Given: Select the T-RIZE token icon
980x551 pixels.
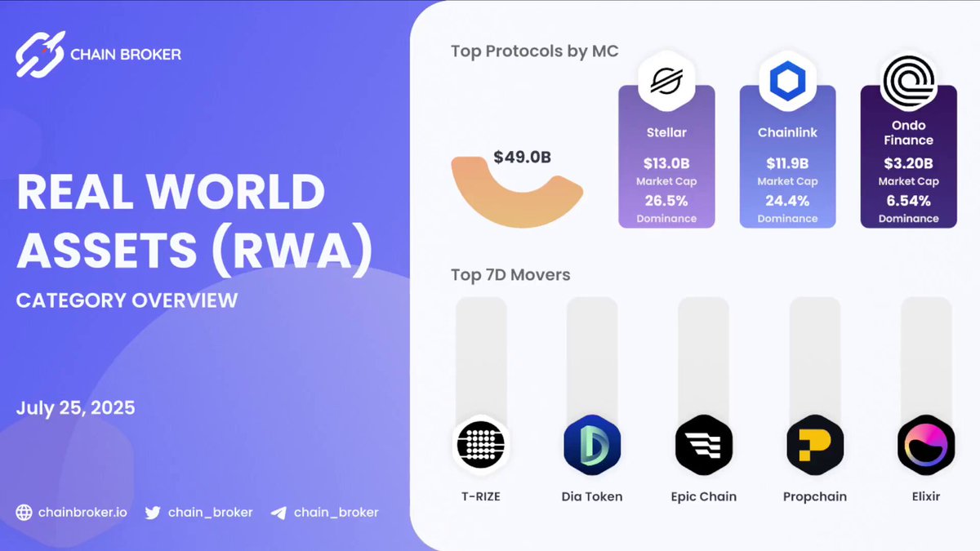Looking at the screenshot, I should tap(481, 445).
